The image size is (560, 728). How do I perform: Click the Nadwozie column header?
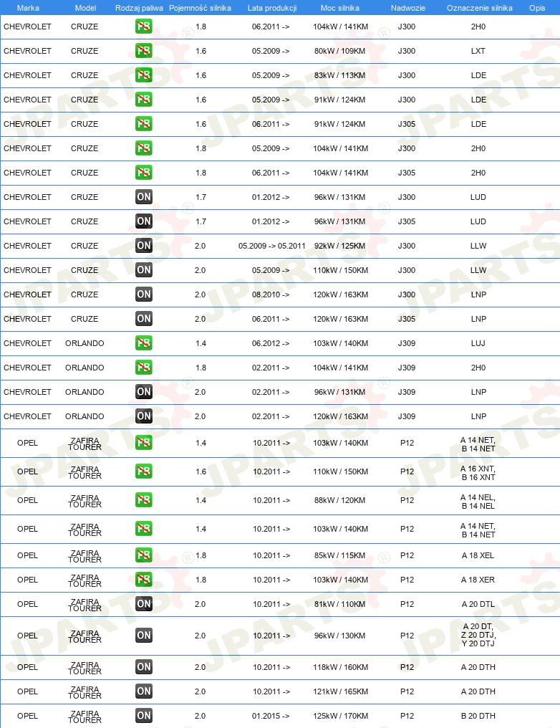(407, 8)
